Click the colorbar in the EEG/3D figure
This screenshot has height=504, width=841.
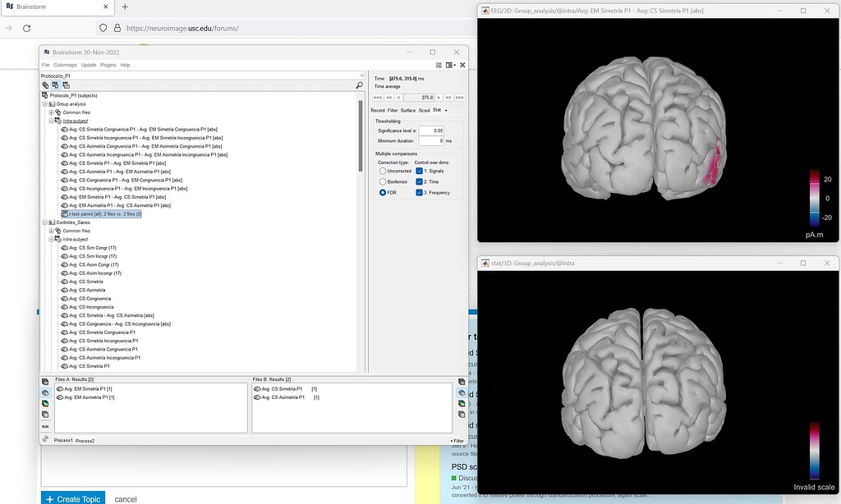point(815,198)
